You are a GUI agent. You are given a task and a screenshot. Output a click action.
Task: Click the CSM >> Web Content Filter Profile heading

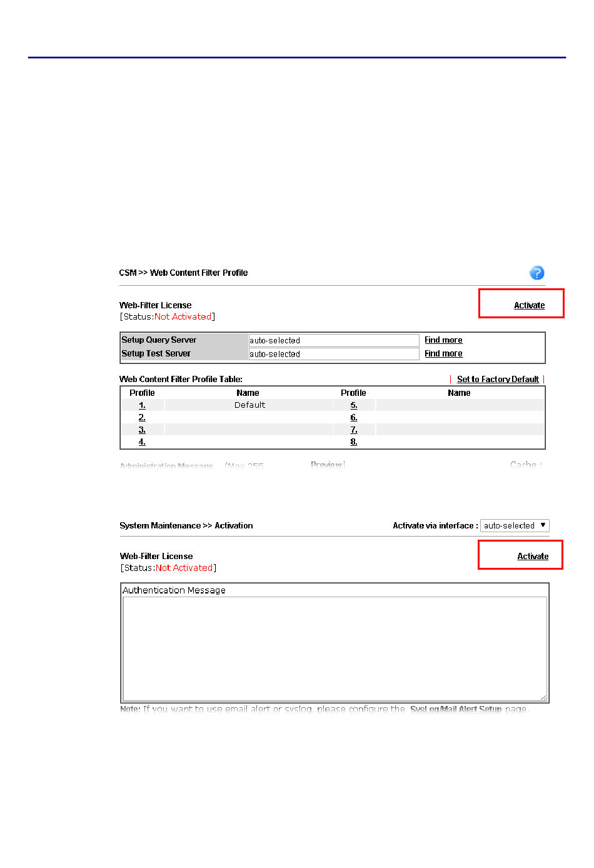183,273
